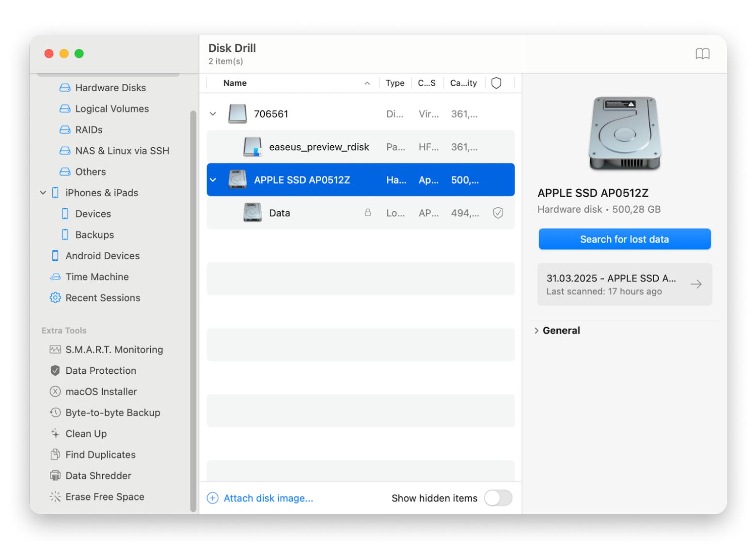
Task: Click the Devices phone icon
Action: click(x=65, y=214)
